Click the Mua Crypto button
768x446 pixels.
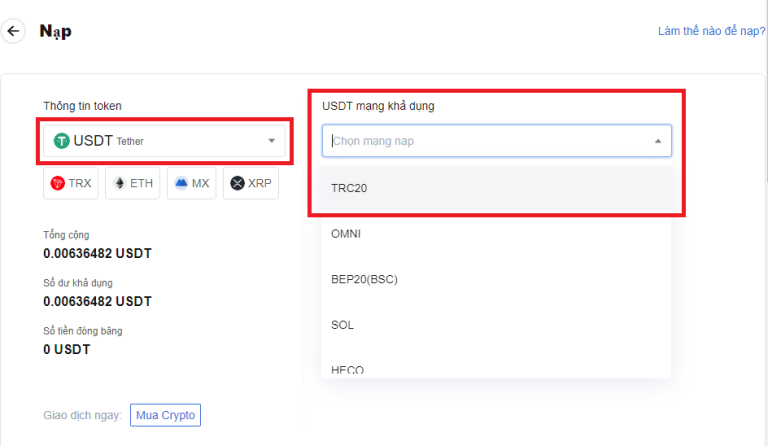pos(166,415)
